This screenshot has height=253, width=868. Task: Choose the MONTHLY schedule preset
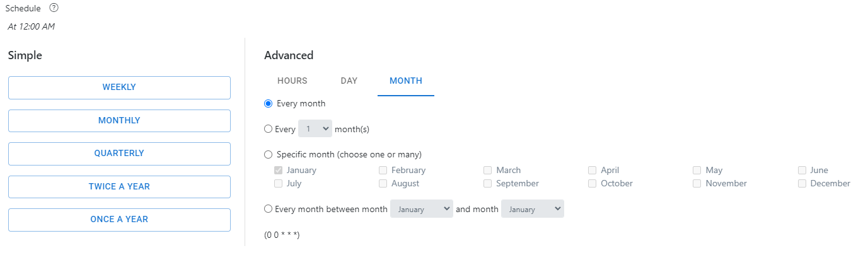(x=119, y=121)
